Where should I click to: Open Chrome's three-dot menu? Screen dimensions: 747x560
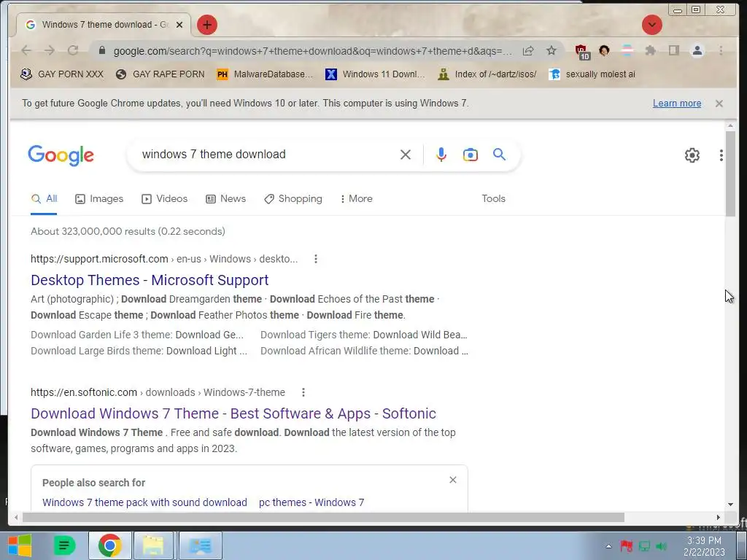[721, 50]
